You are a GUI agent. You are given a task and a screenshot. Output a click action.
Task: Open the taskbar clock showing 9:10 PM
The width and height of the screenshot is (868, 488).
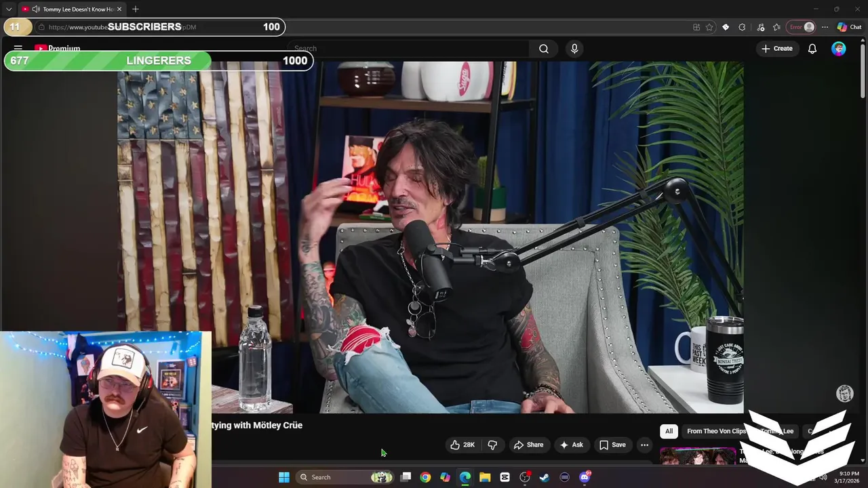[x=848, y=477]
